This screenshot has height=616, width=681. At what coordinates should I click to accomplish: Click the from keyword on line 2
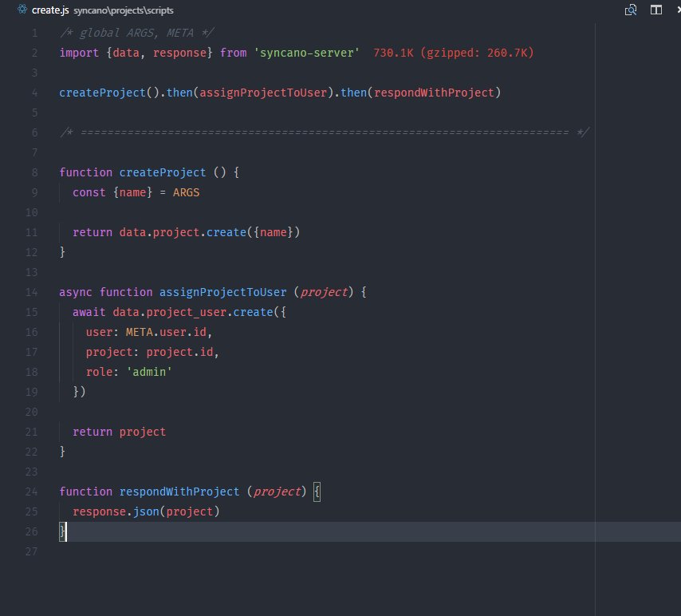(233, 53)
